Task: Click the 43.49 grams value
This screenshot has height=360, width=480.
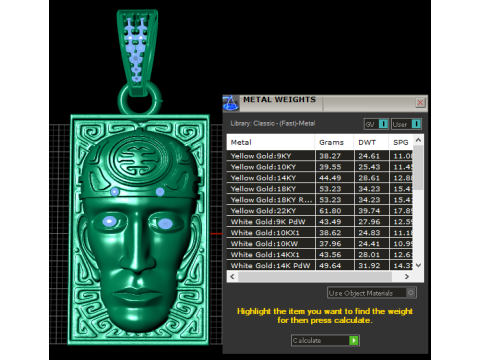Action: pyautogui.click(x=330, y=222)
